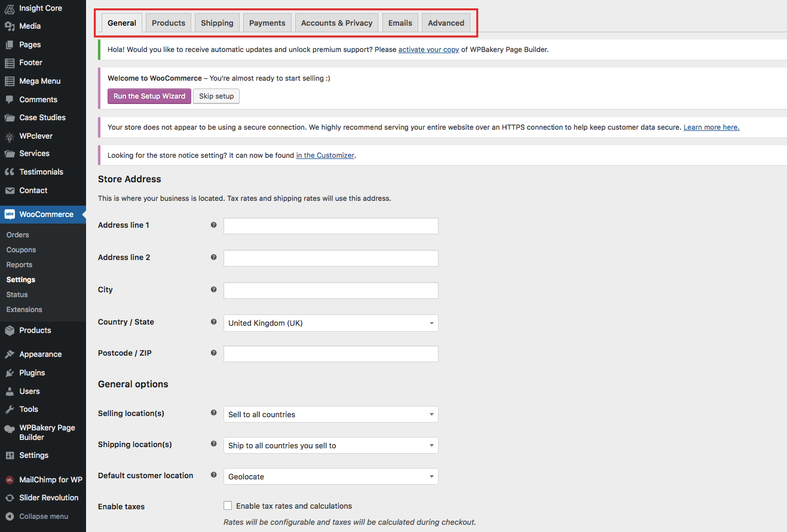Click the Media library icon

10,26
